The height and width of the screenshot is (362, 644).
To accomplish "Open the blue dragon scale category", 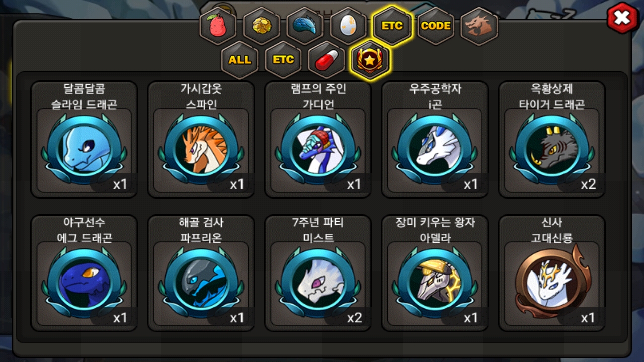I will coord(305,26).
